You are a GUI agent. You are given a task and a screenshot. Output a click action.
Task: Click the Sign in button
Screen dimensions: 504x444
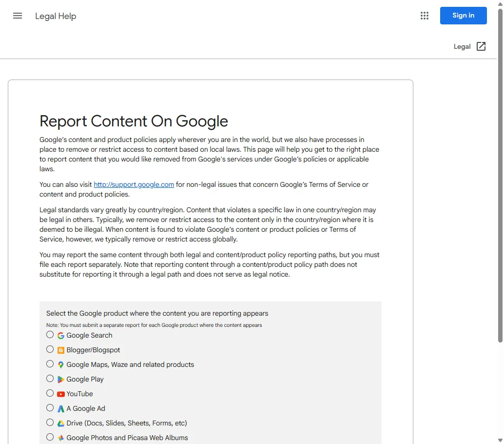[463, 16]
